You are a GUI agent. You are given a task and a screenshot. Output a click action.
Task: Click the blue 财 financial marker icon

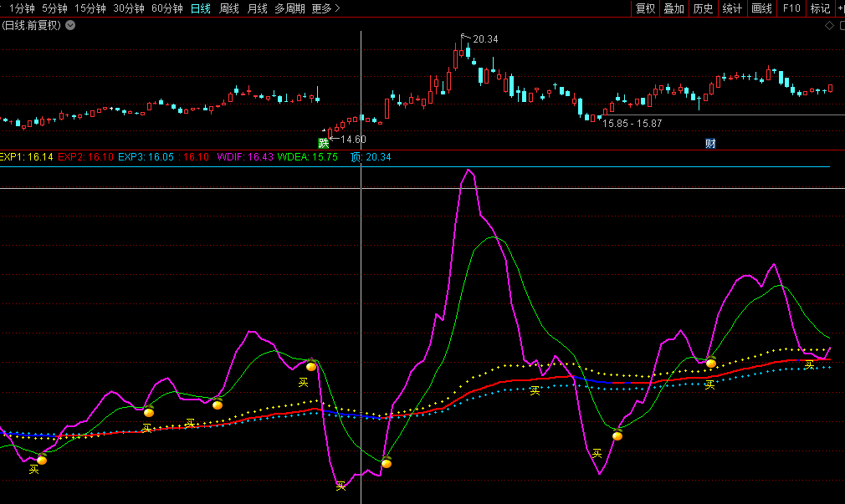point(710,143)
